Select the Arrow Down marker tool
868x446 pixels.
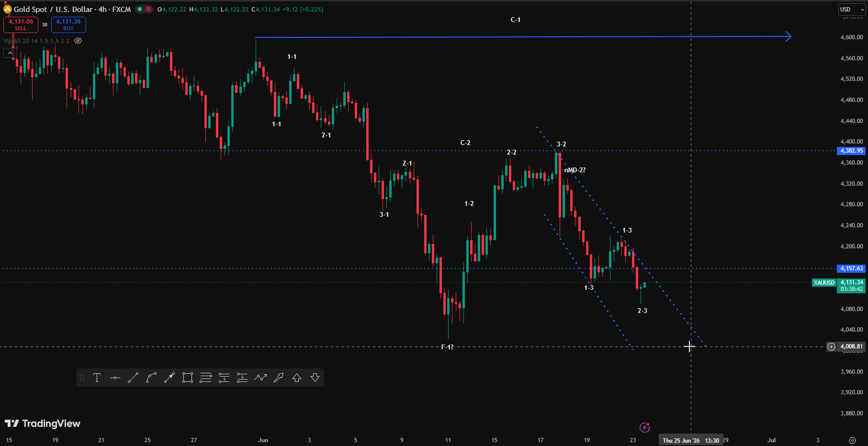click(x=315, y=378)
